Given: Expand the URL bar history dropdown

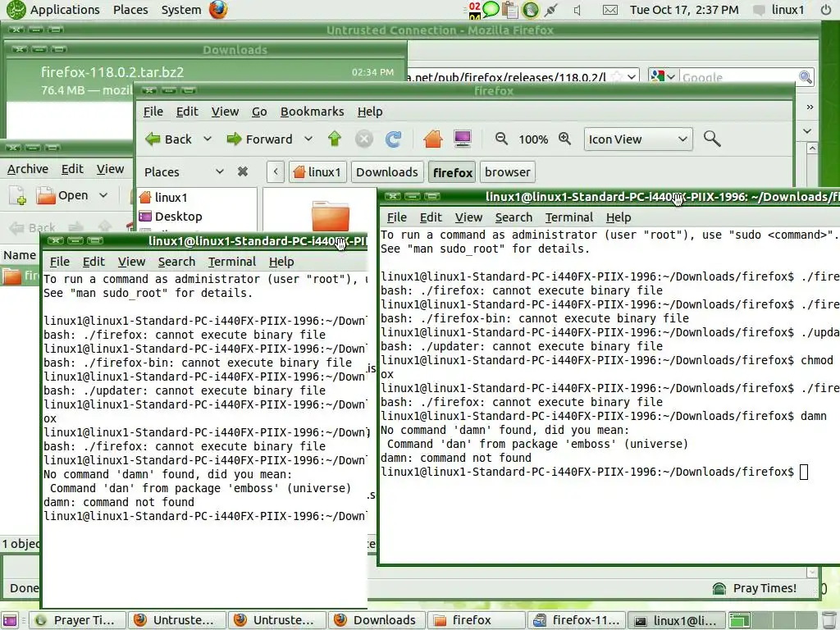Looking at the screenshot, I should (x=632, y=77).
